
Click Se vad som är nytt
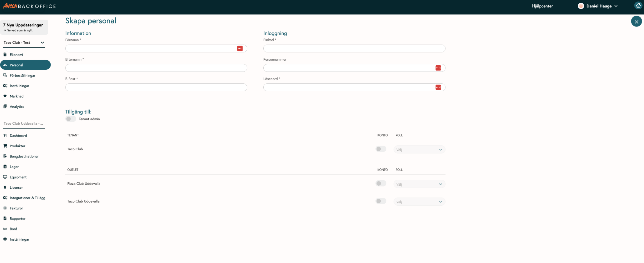coord(18,30)
